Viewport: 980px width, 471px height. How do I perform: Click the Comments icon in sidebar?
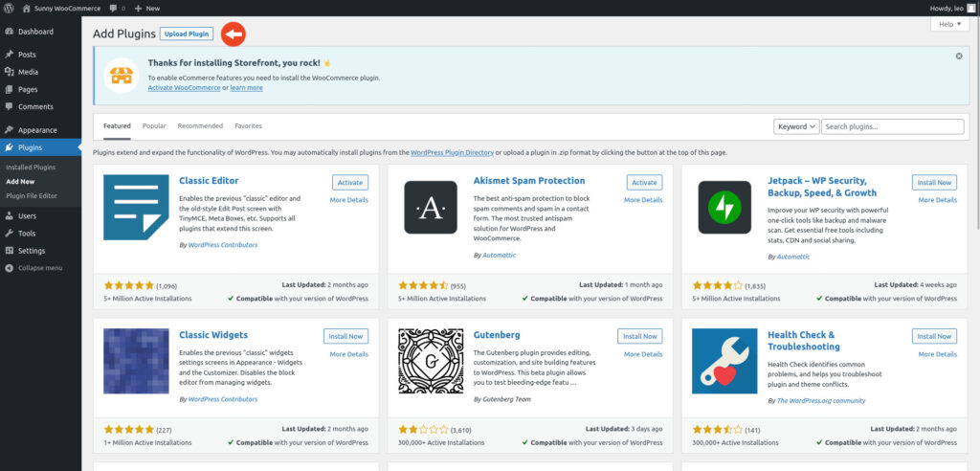pyautogui.click(x=9, y=106)
